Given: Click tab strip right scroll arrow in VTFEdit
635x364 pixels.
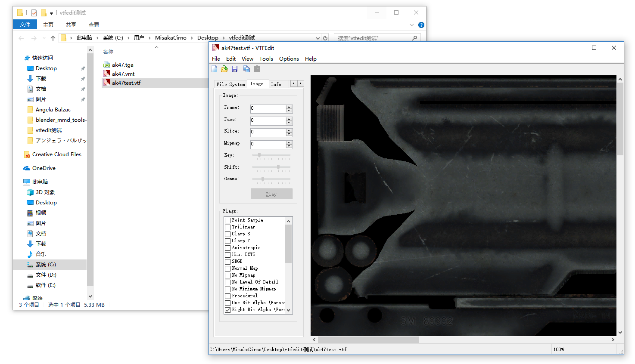Looking at the screenshot, I should pyautogui.click(x=301, y=83).
